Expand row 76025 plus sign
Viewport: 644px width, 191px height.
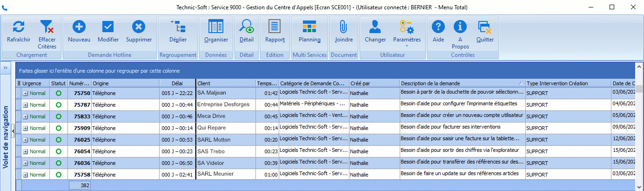pos(25,140)
